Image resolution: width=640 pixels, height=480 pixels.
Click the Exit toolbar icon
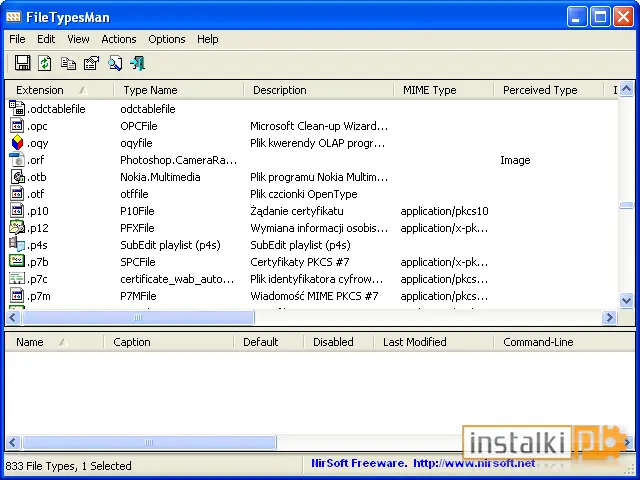coord(138,63)
